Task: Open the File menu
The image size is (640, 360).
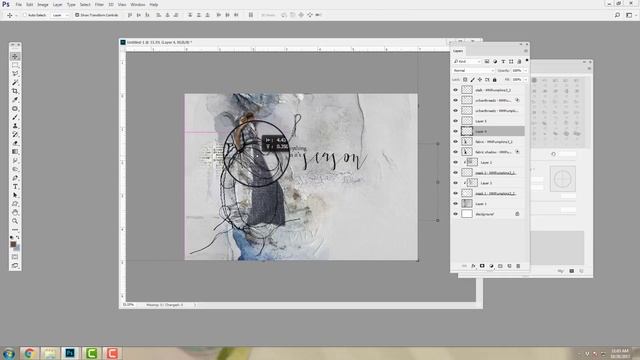Action: (18, 4)
